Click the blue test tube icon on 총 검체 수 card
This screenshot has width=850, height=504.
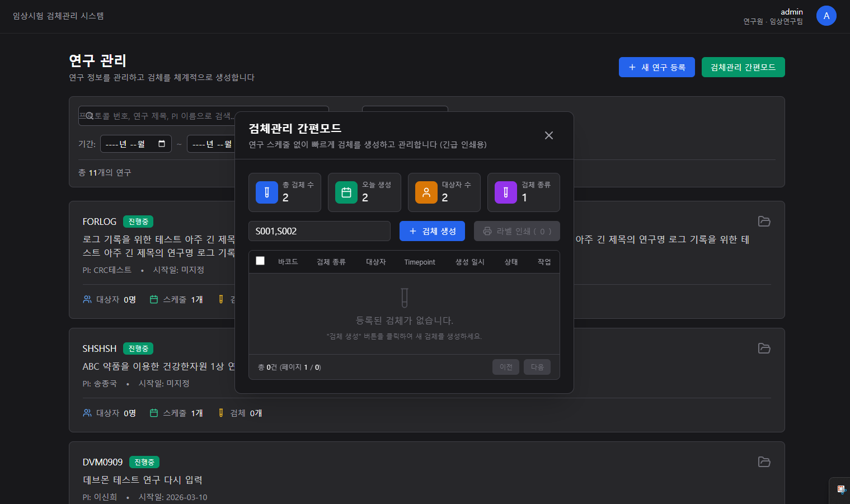[267, 192]
